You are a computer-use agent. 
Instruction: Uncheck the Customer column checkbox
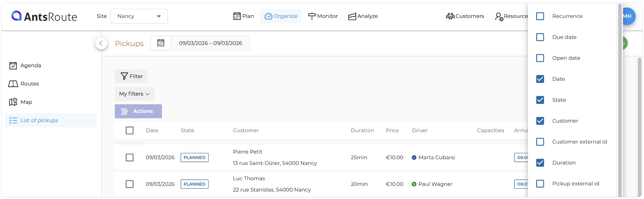click(540, 121)
